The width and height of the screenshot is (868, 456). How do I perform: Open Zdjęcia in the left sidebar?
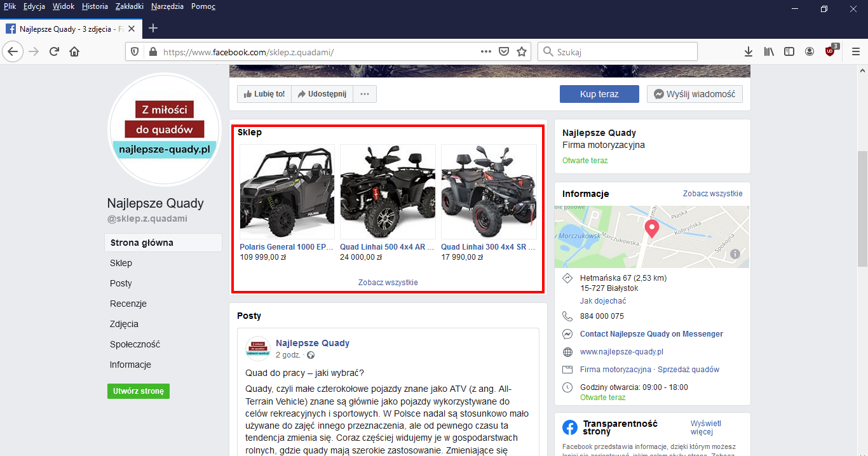point(124,324)
